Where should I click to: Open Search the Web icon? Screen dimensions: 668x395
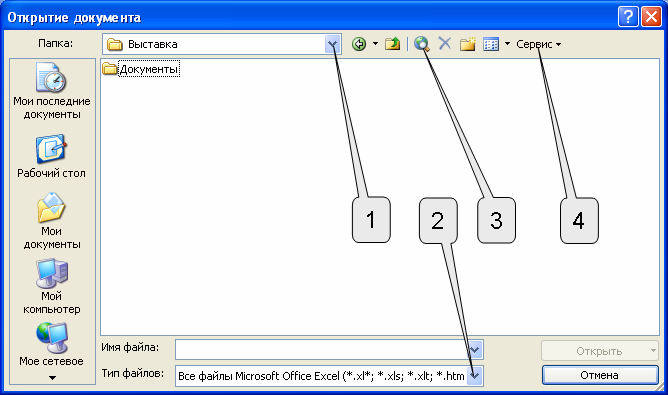click(x=421, y=44)
